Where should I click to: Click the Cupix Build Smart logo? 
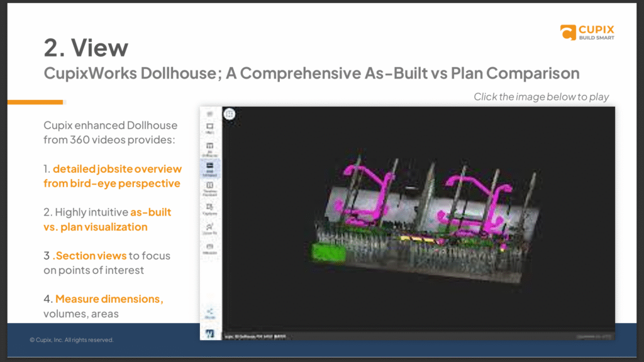tap(587, 32)
